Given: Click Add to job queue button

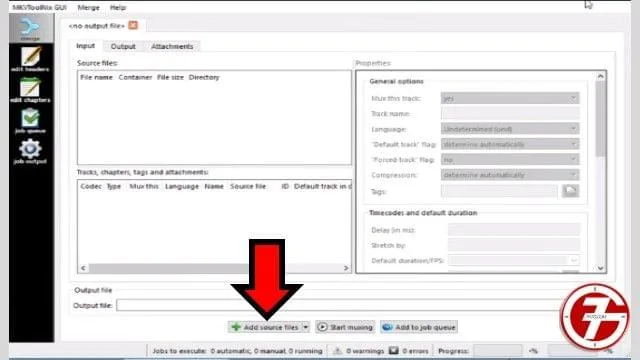Looking at the screenshot, I should pyautogui.click(x=419, y=327).
